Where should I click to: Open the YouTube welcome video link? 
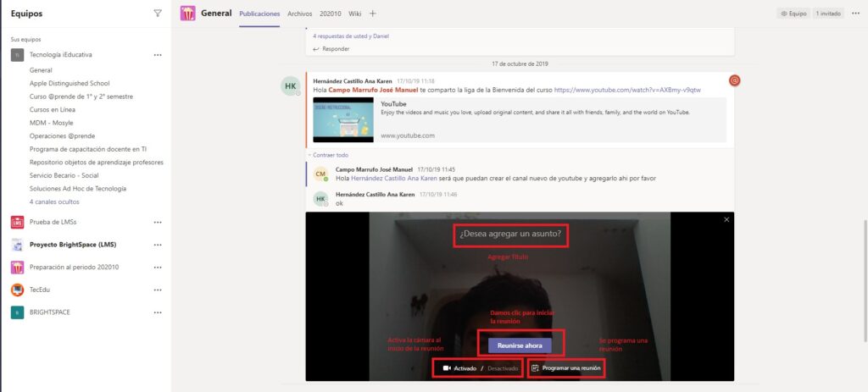coord(615,90)
